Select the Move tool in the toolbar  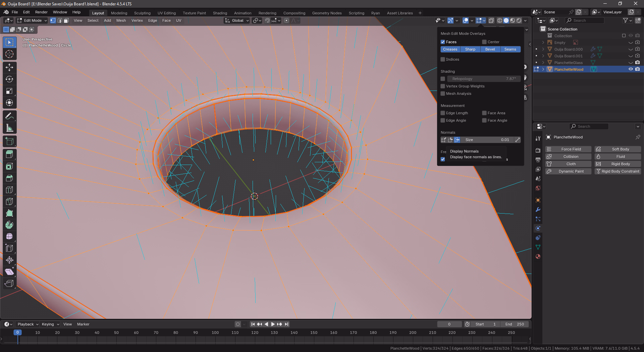pyautogui.click(x=9, y=67)
